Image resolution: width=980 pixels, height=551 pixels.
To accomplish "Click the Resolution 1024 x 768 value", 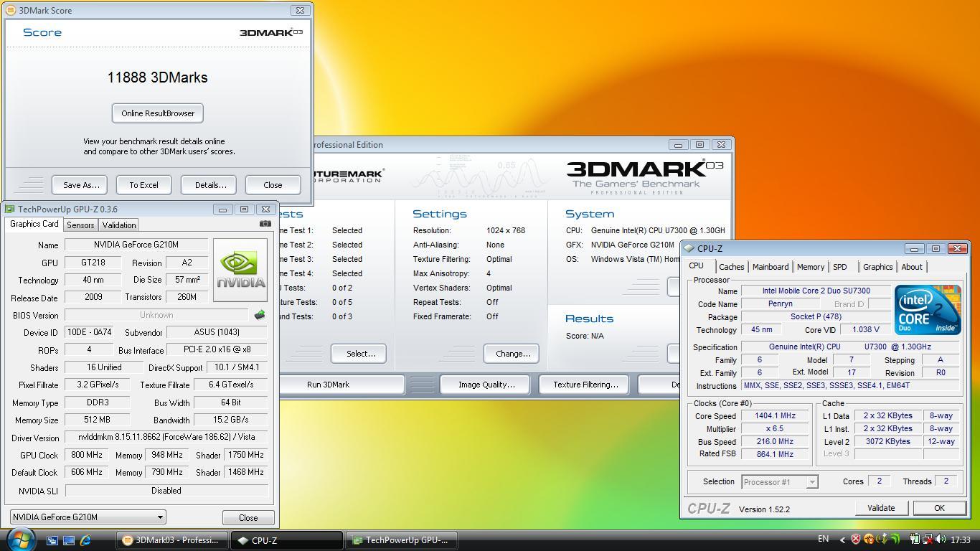I will pos(506,230).
